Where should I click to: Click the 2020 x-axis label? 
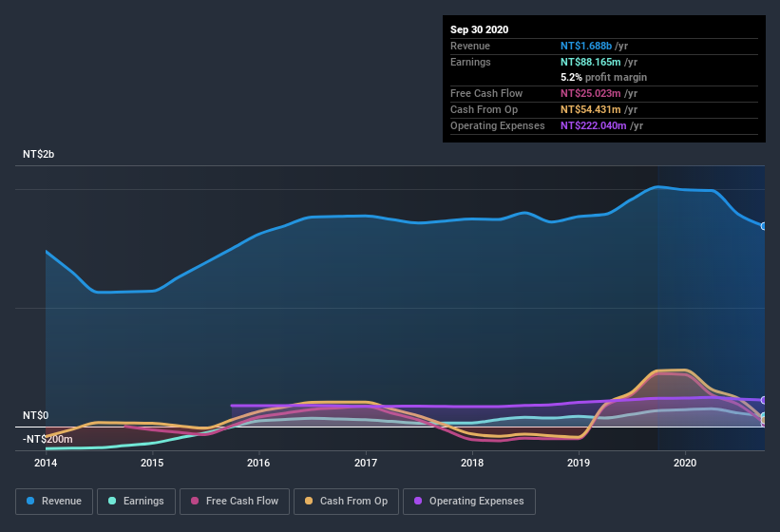(685, 463)
